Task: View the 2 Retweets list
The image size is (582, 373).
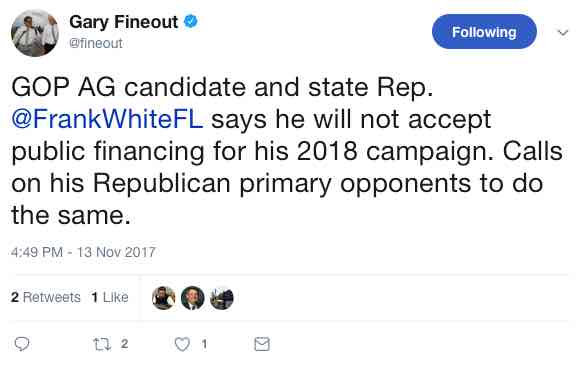Action: [46, 297]
